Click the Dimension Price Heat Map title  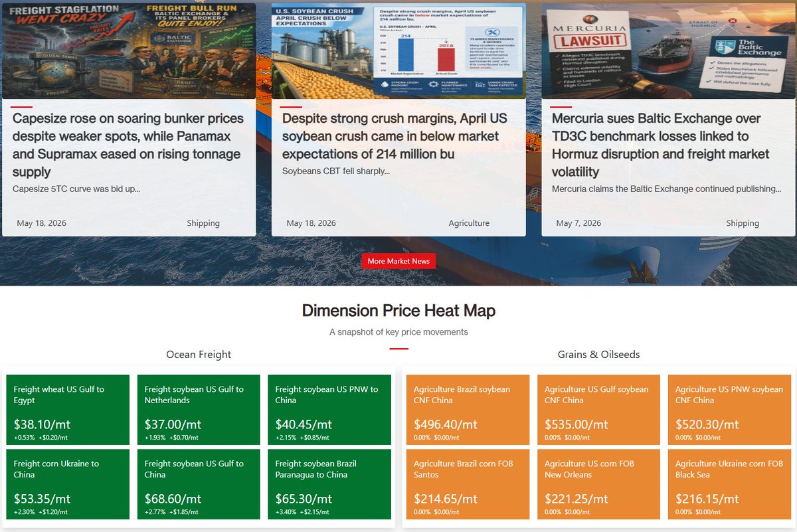(x=398, y=310)
